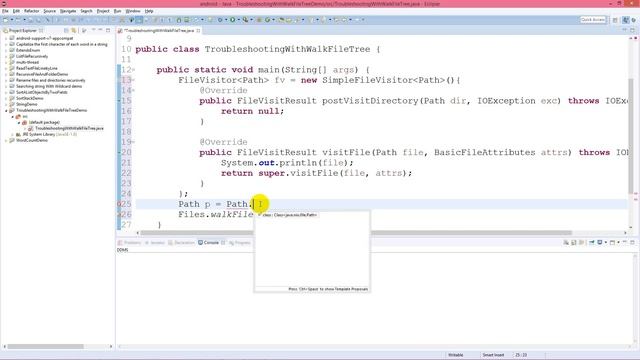Click the Display Selected Console icon
640x360 pixels.
pyautogui.click(x=600, y=242)
